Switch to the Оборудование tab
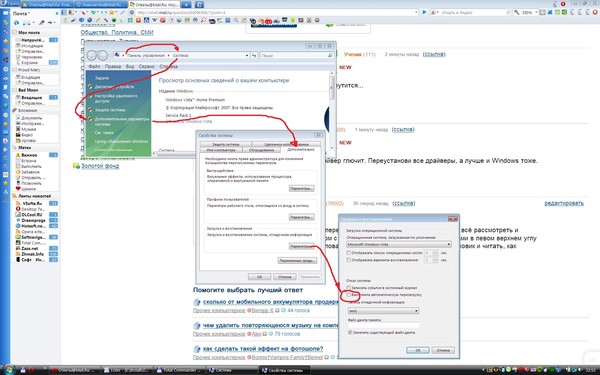The image size is (600, 375). (261, 150)
